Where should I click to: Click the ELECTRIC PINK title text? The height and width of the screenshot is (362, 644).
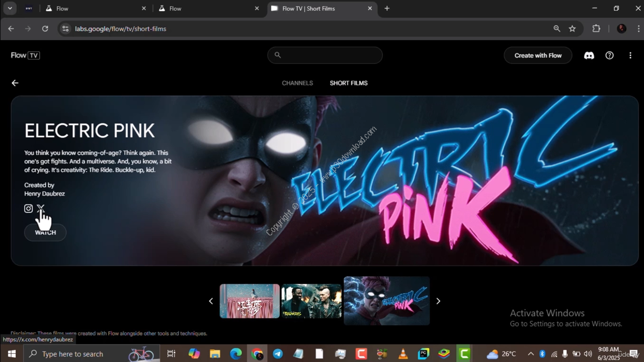[x=90, y=131]
